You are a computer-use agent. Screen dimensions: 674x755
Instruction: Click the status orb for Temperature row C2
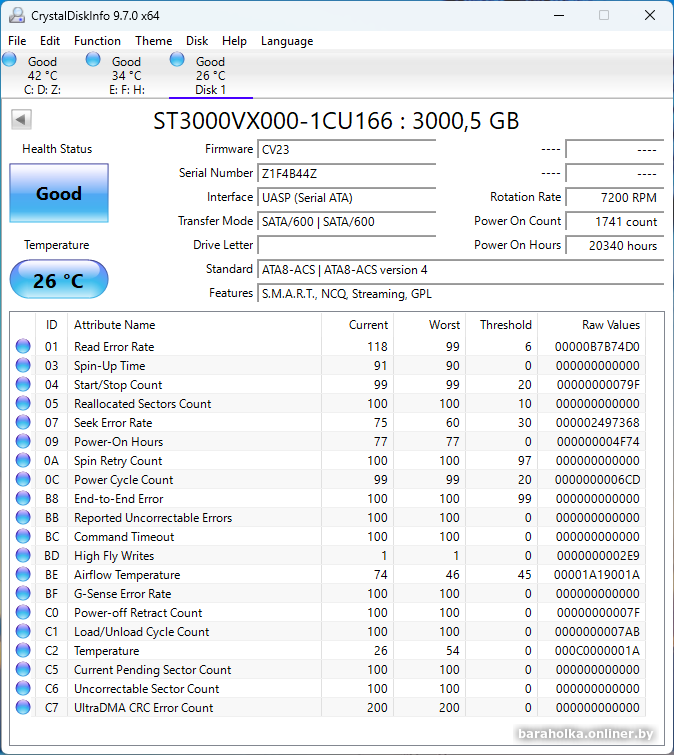[23, 650]
